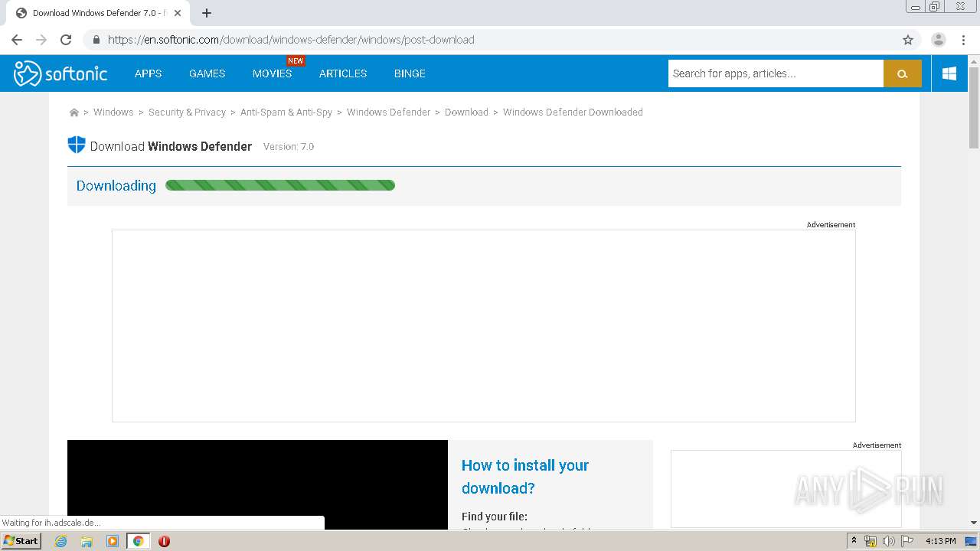Click the 'Version: 7.0' text
The image size is (980, 551).
[x=289, y=147]
